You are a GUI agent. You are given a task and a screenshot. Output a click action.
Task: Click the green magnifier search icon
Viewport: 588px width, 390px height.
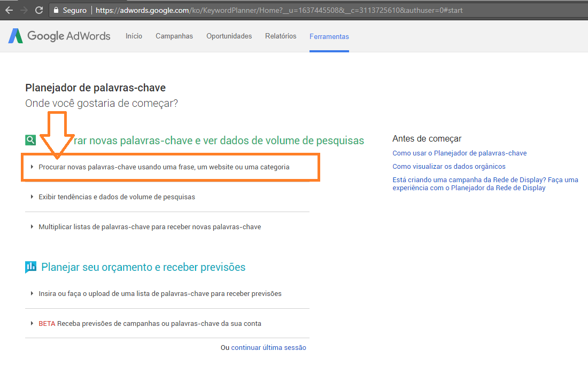(x=30, y=140)
